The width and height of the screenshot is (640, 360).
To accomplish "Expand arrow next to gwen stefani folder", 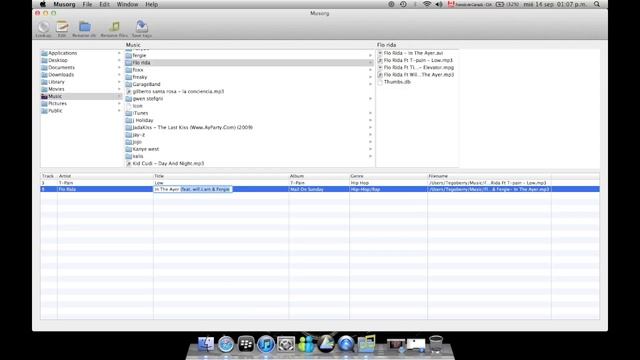I will (371, 99).
